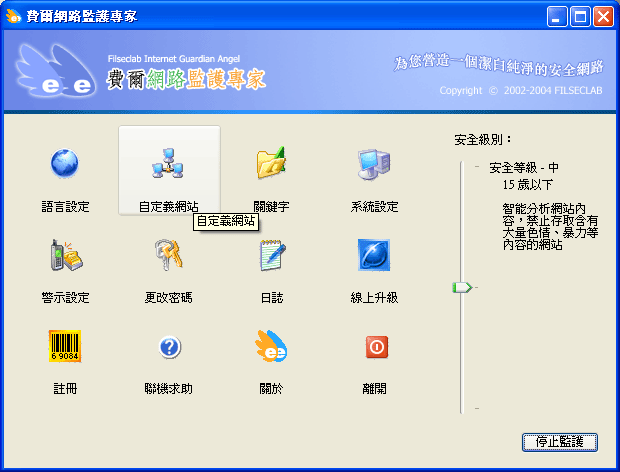
Task: Open 警示設定 alert settings phone icon
Action: coord(65,255)
